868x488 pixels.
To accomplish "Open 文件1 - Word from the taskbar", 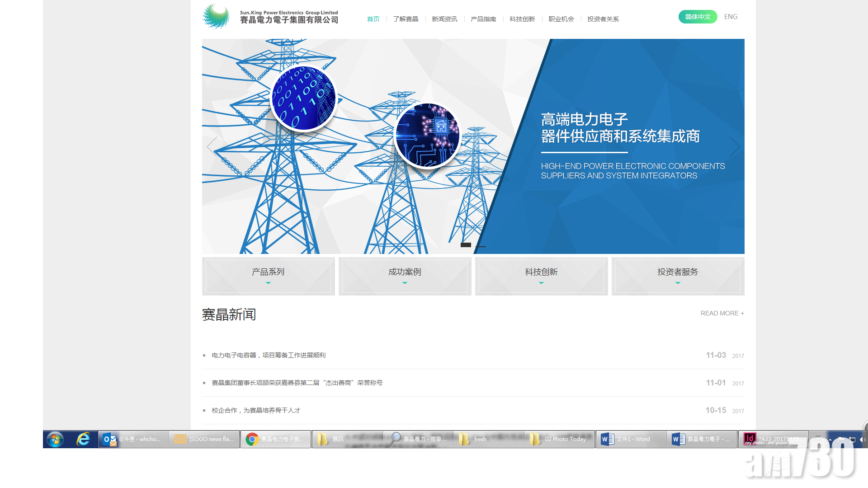I will (631, 439).
